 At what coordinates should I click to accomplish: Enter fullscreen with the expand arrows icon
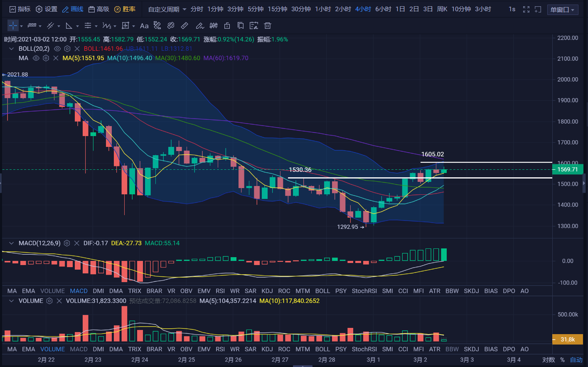(526, 9)
